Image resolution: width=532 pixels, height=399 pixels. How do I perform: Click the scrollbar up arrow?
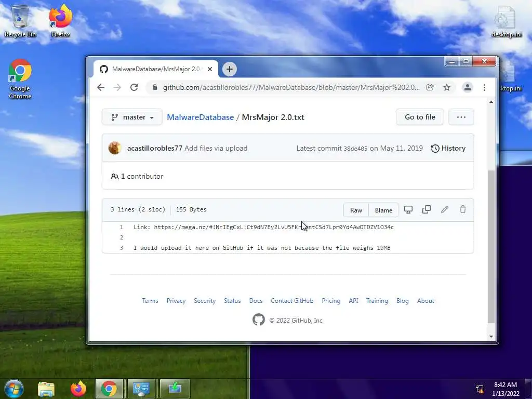[x=491, y=102]
